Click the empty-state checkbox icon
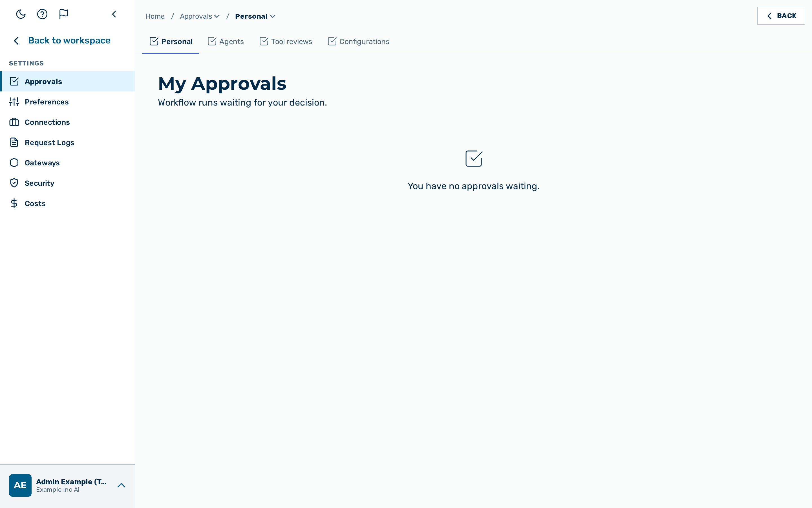 click(474, 159)
